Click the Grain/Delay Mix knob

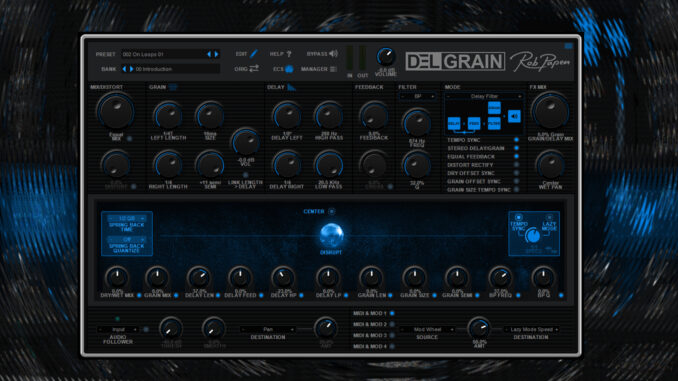click(x=550, y=112)
